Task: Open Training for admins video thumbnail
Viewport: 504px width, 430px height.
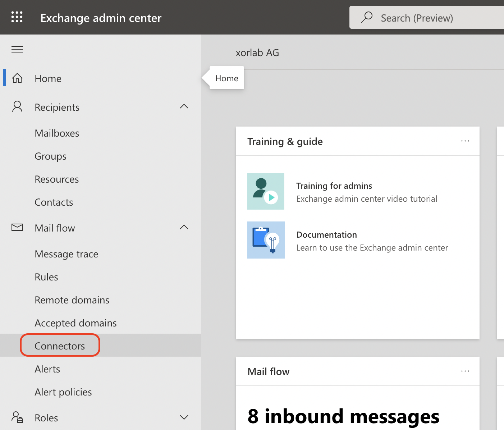Action: pyautogui.click(x=266, y=191)
